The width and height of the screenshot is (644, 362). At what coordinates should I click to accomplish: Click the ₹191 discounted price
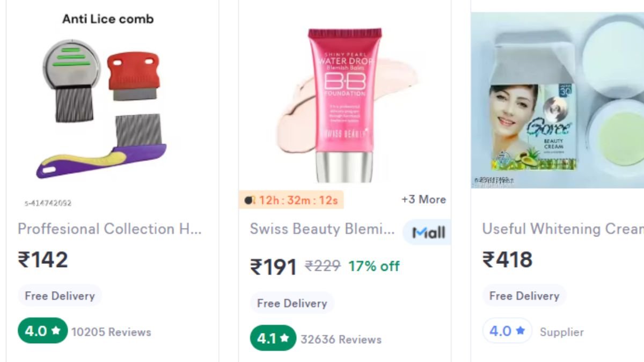pos(273,267)
